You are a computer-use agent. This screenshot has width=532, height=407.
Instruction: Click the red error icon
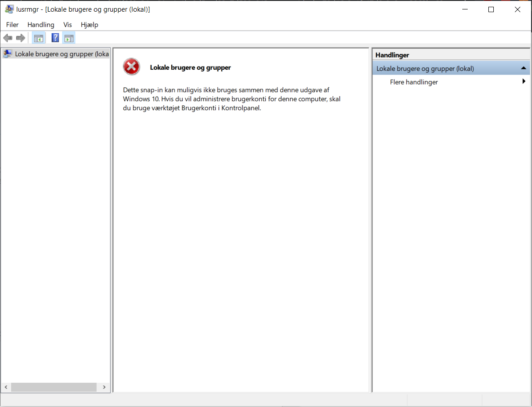click(x=131, y=67)
